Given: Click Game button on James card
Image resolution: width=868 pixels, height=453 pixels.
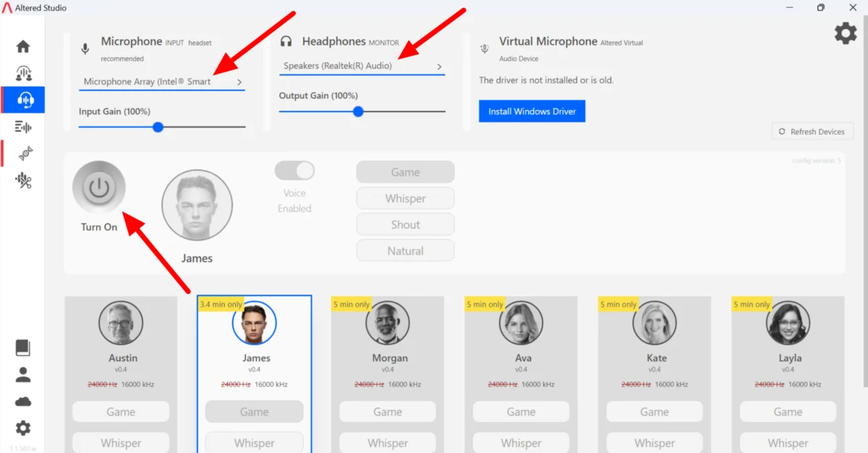Looking at the screenshot, I should click(255, 412).
